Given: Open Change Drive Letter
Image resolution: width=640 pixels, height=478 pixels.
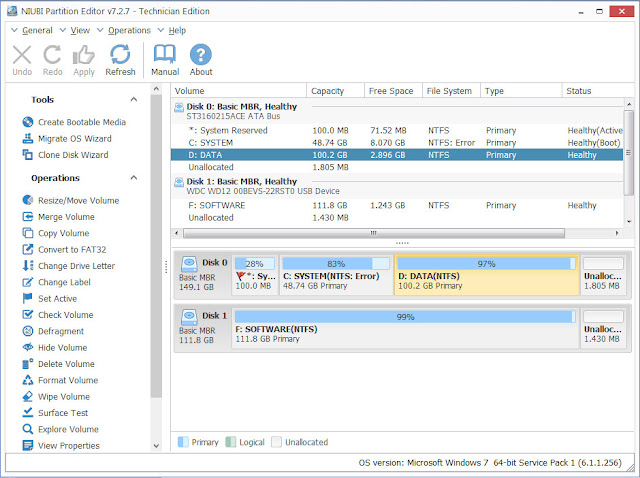Looking at the screenshot, I should point(69,266).
